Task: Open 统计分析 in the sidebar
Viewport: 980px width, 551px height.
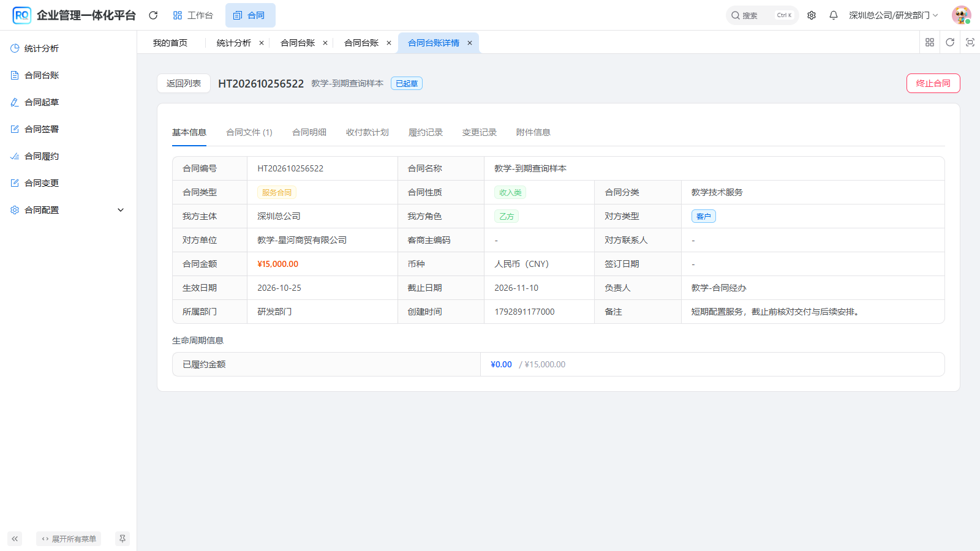Action: coord(68,48)
